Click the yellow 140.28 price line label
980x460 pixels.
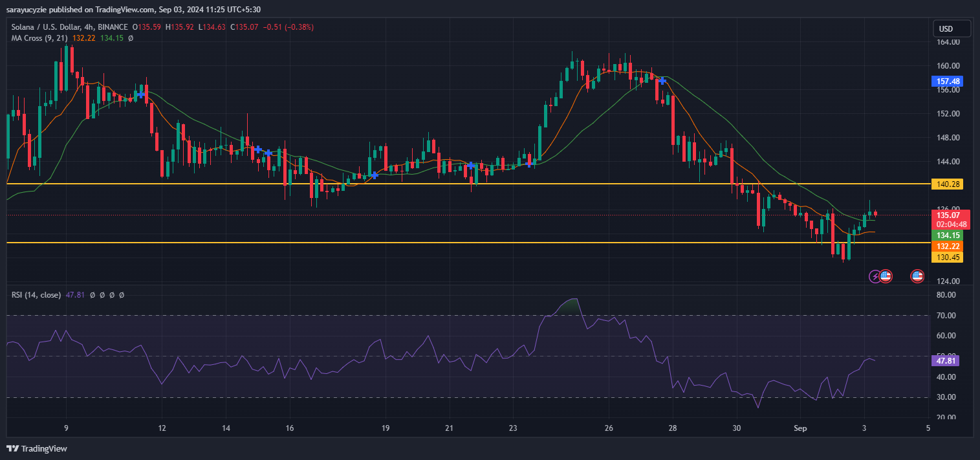pos(947,184)
